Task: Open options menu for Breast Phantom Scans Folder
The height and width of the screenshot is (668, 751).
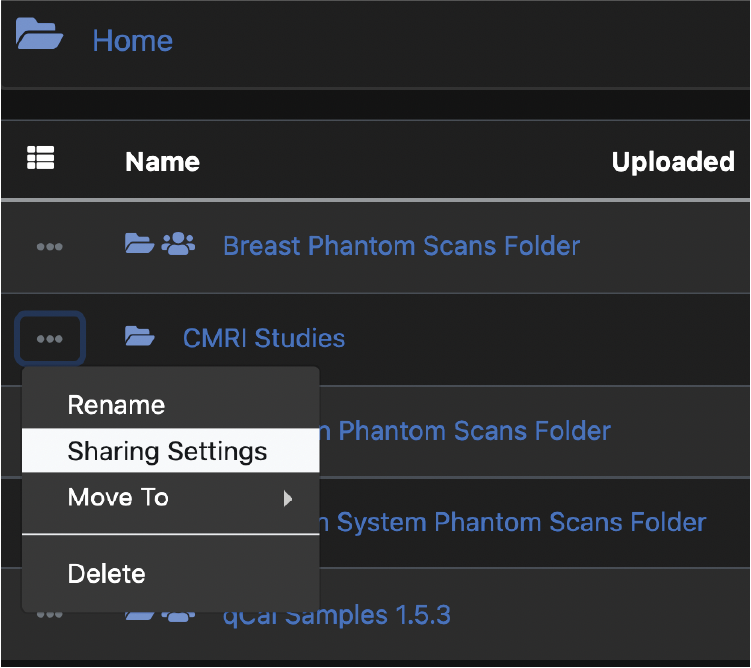Action: [49, 246]
